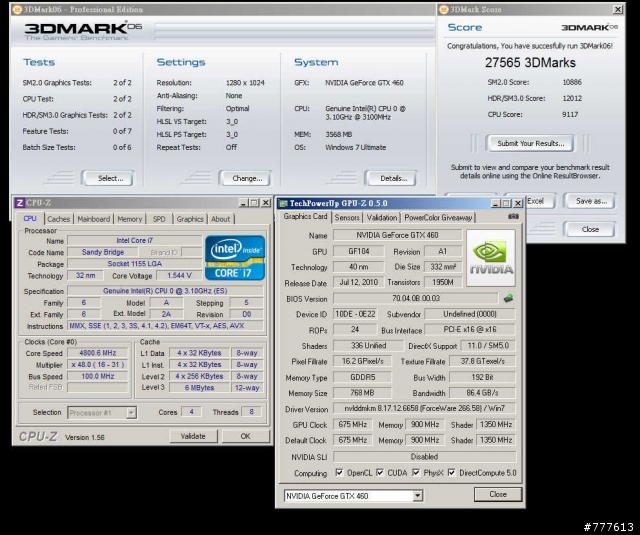Open GPU-Z Sensors tab
Screen dimensions: 640x535
click(x=347, y=218)
